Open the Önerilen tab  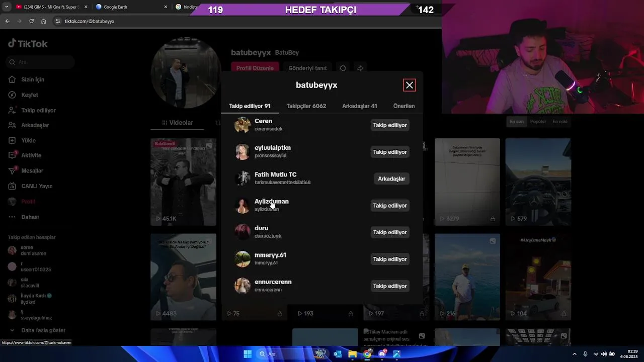point(404,106)
